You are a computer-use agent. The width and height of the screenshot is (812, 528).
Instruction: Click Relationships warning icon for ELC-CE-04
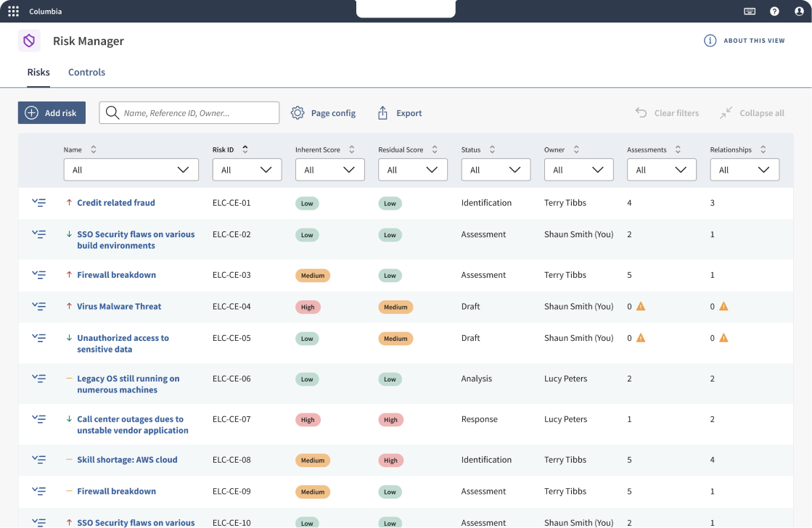click(724, 307)
